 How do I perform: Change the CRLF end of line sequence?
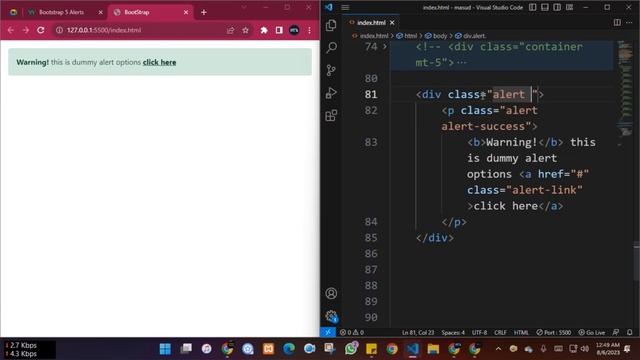500,332
